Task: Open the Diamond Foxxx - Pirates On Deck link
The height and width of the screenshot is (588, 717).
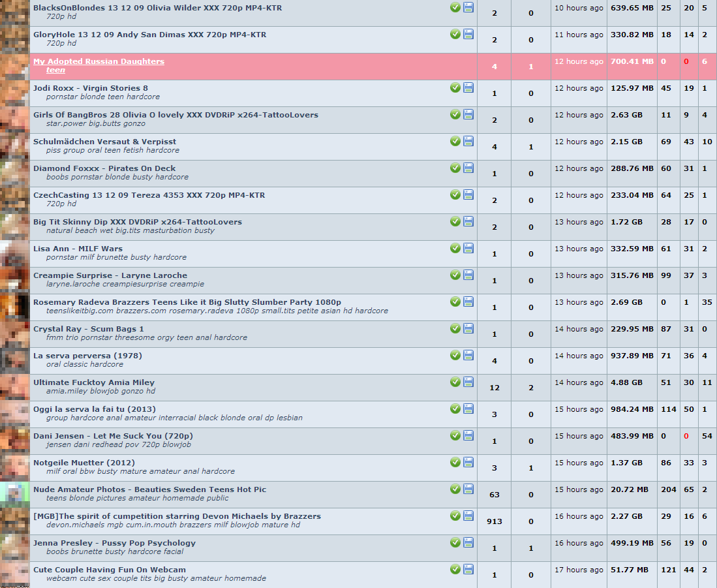Action: tap(104, 168)
